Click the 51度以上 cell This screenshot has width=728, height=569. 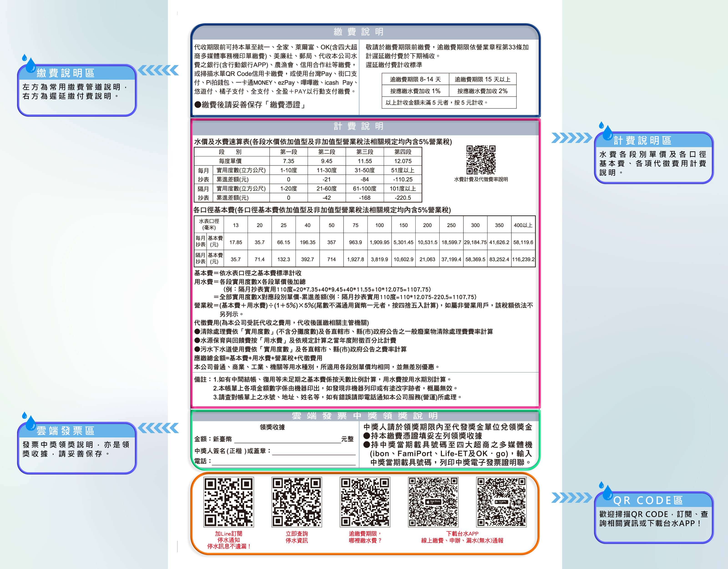point(403,170)
